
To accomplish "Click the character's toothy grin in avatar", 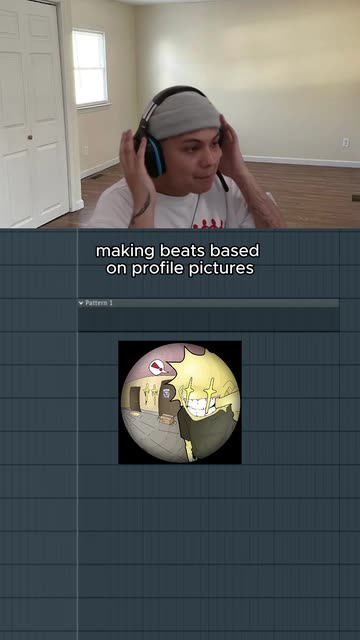I will click(x=199, y=405).
